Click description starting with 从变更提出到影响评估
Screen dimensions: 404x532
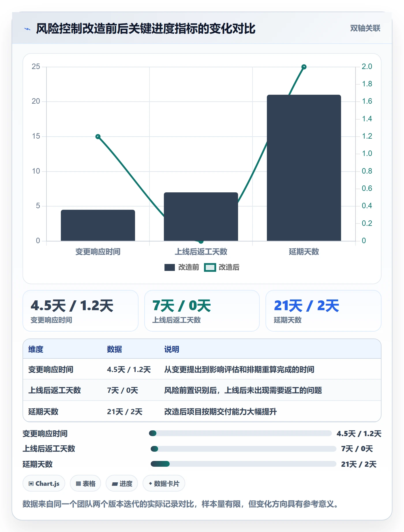(x=239, y=369)
